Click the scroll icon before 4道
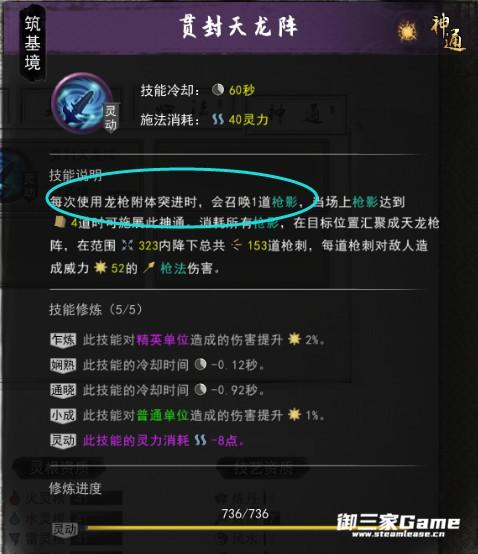This screenshot has width=478, height=554. (x=59, y=222)
